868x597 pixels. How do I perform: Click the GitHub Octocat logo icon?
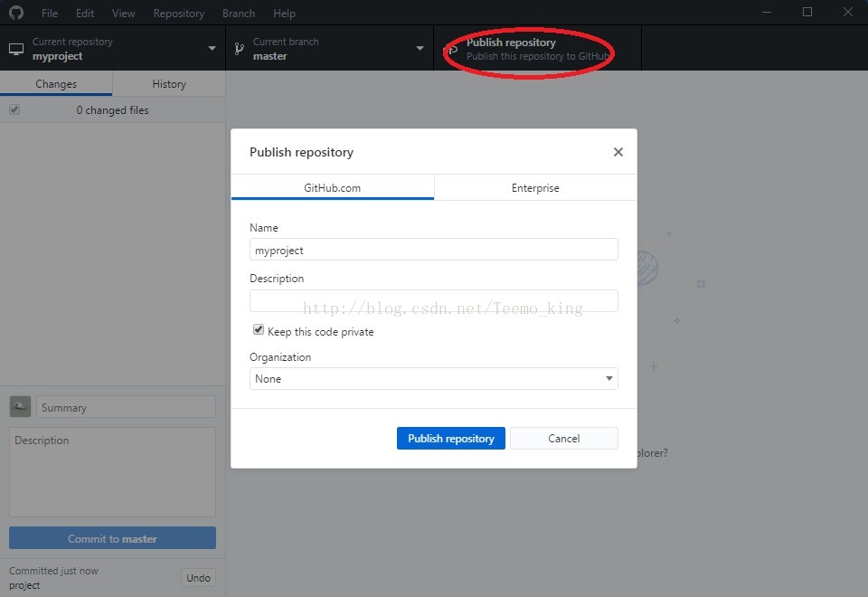tap(16, 12)
